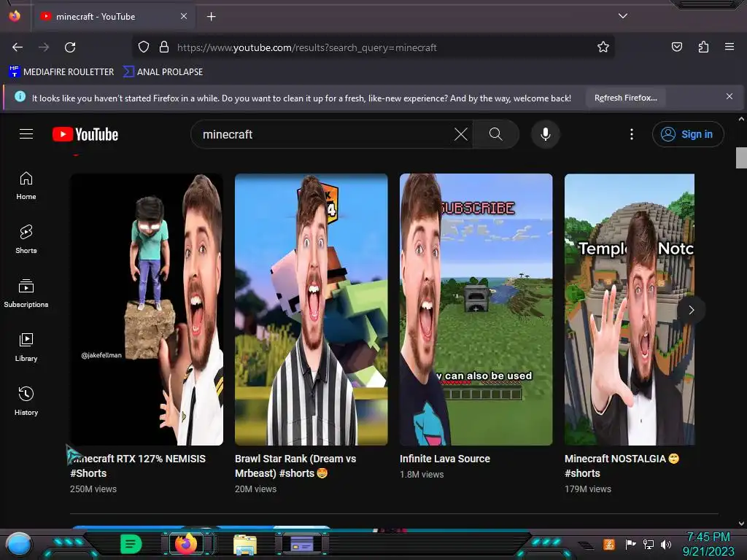Click the Minecraft NOSTALGIA #shorts title
This screenshot has width=747, height=560.
click(x=622, y=466)
